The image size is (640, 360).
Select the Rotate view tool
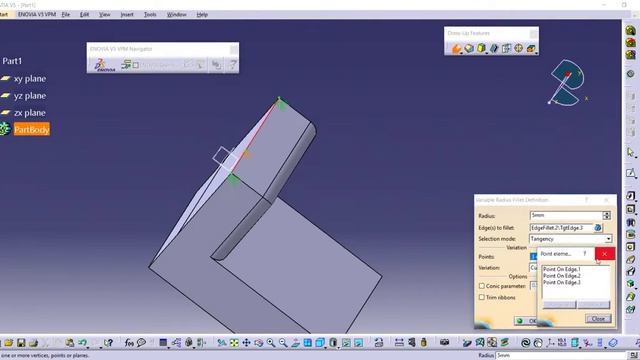[x=258, y=342]
